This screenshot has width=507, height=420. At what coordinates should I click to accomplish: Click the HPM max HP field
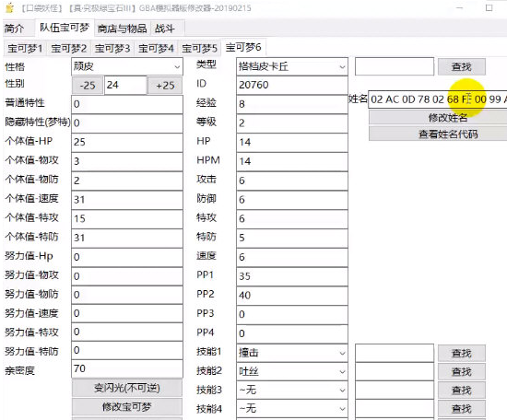tap(292, 161)
